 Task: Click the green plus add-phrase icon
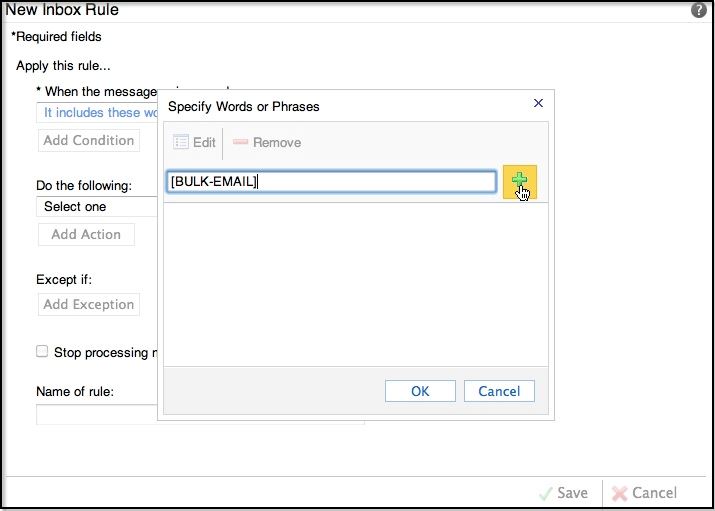tap(519, 181)
